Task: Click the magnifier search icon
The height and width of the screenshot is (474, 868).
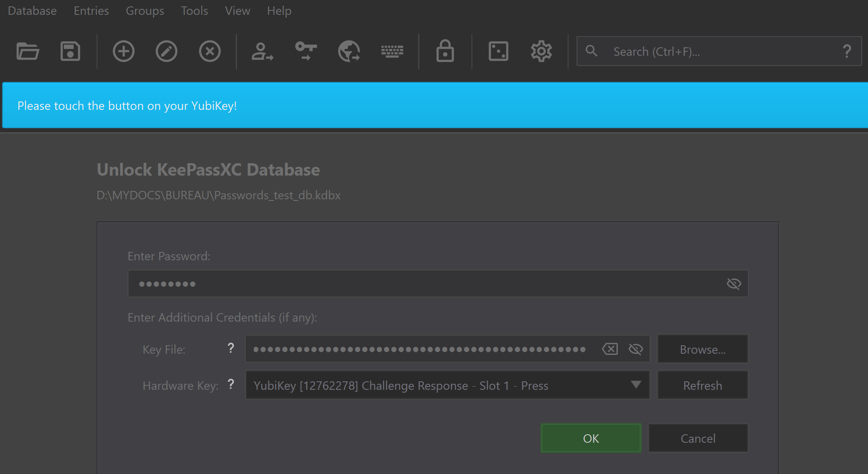Action: coord(591,51)
